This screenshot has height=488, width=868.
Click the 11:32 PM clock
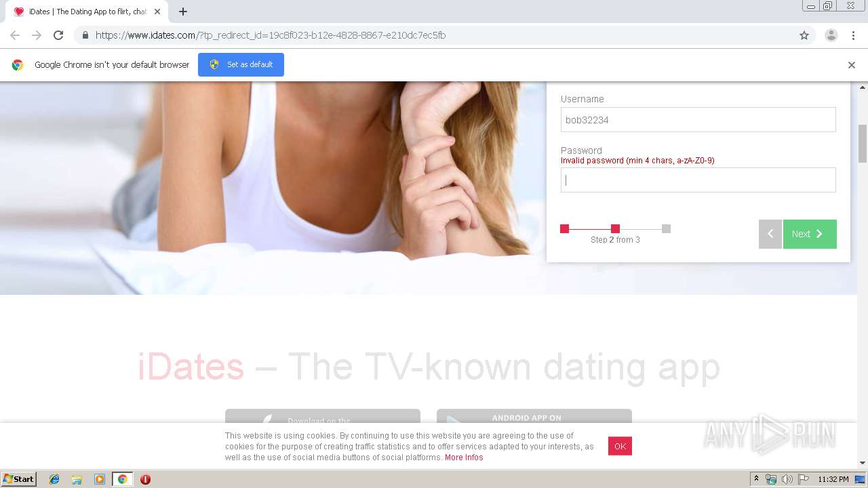pyautogui.click(x=833, y=479)
